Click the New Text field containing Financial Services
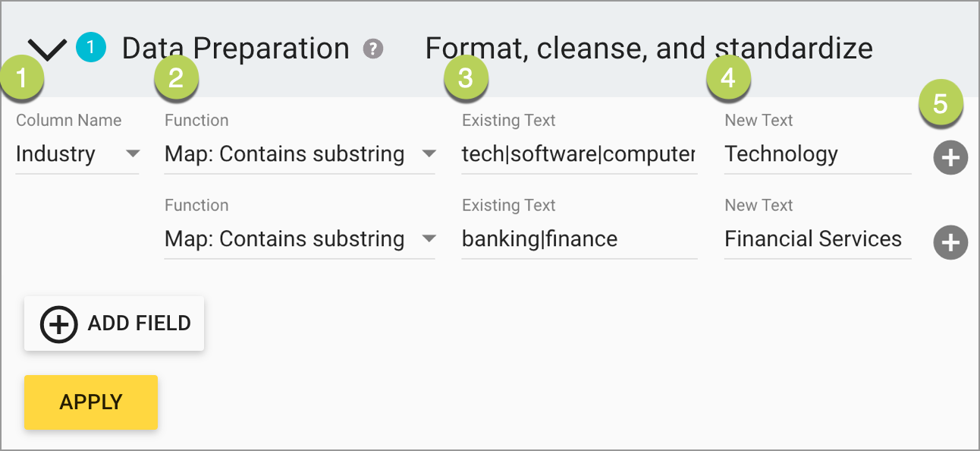The height and width of the screenshot is (451, 980). (817, 239)
